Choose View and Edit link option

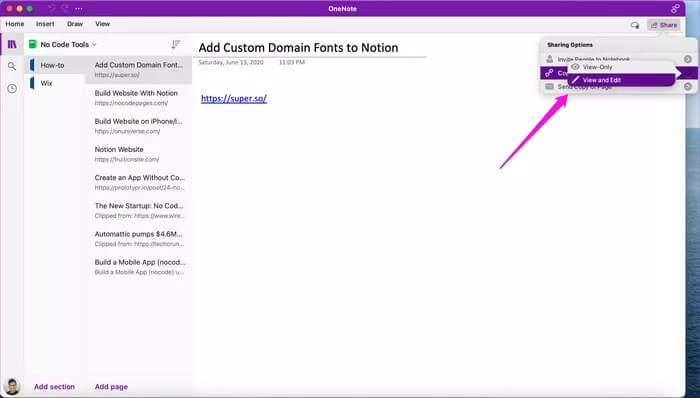coord(621,80)
